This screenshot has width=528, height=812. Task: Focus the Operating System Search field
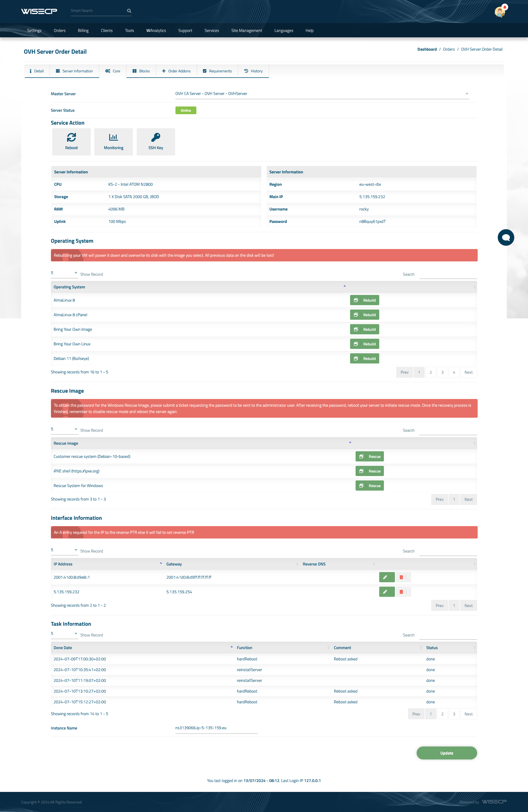point(448,274)
